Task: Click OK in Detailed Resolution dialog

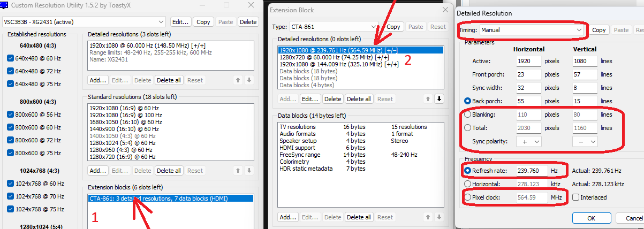Action: (x=591, y=218)
